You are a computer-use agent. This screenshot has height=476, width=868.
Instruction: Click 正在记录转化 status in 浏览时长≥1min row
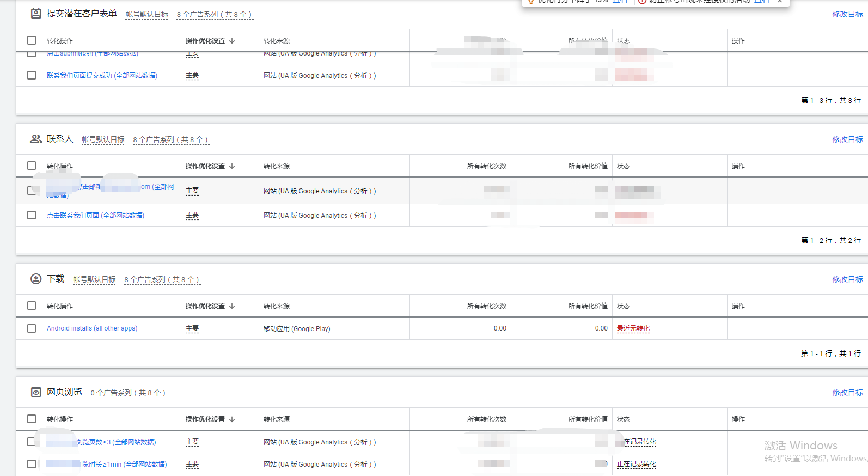(x=637, y=465)
